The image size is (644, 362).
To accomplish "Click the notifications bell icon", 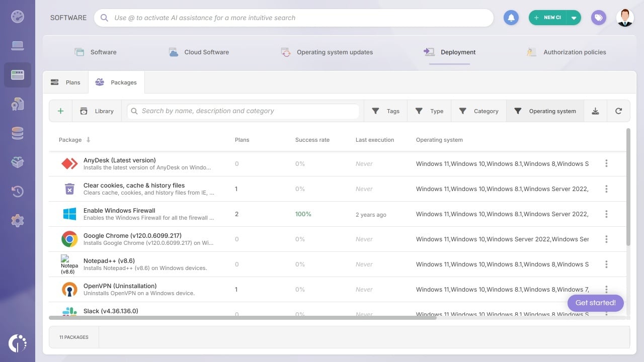I will 511,17.
